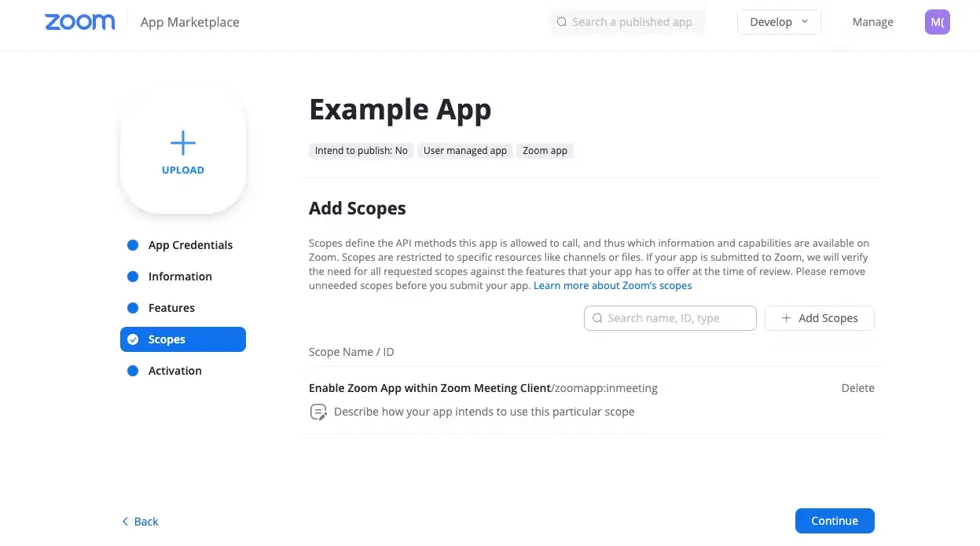Click the checkmark on the Scopes step
The height and width of the screenshot is (546, 980).
coord(133,339)
